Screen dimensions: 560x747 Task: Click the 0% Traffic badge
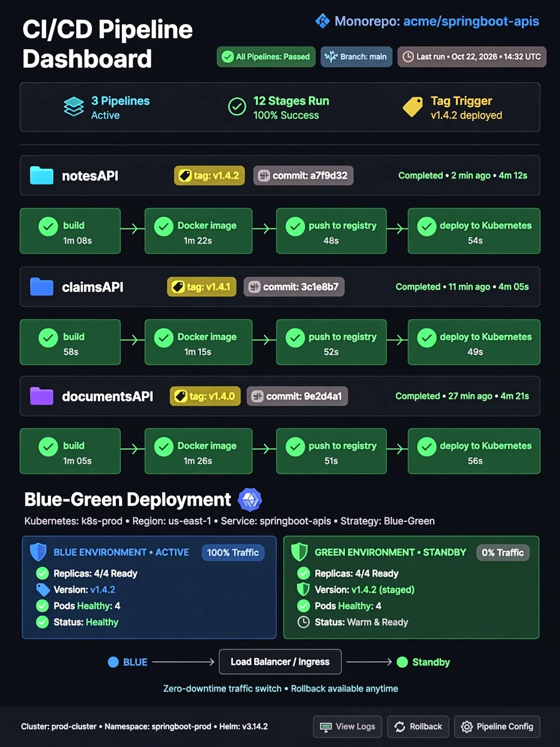503,552
